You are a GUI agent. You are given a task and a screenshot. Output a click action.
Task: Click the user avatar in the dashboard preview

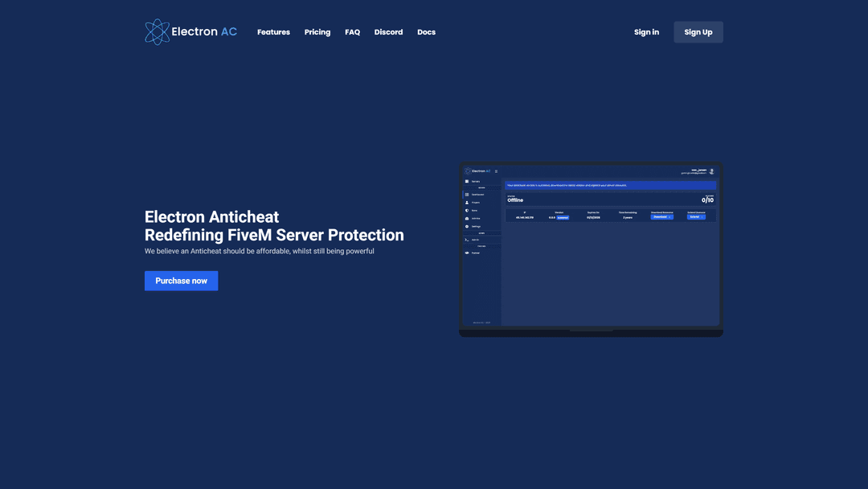[x=711, y=171]
